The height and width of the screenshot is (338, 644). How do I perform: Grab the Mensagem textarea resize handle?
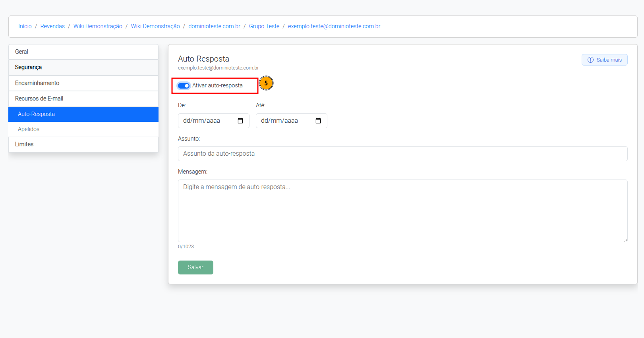pos(625,239)
